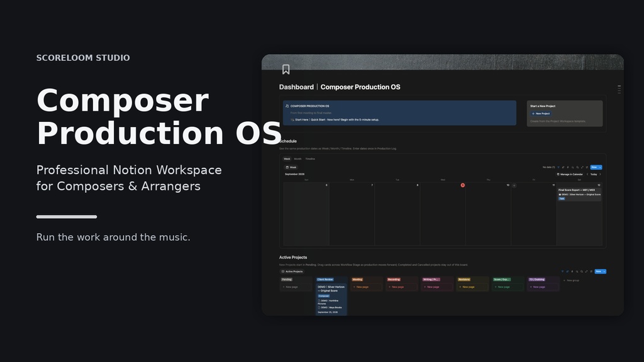Viewport: 644px width, 362px height.
Task: Click the sort icon in Schedule toolbar
Action: tap(563, 167)
